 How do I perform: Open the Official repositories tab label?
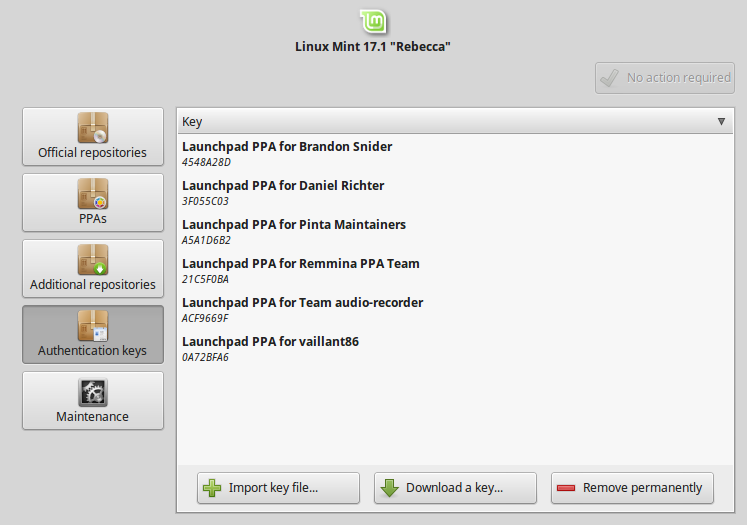coord(92,152)
